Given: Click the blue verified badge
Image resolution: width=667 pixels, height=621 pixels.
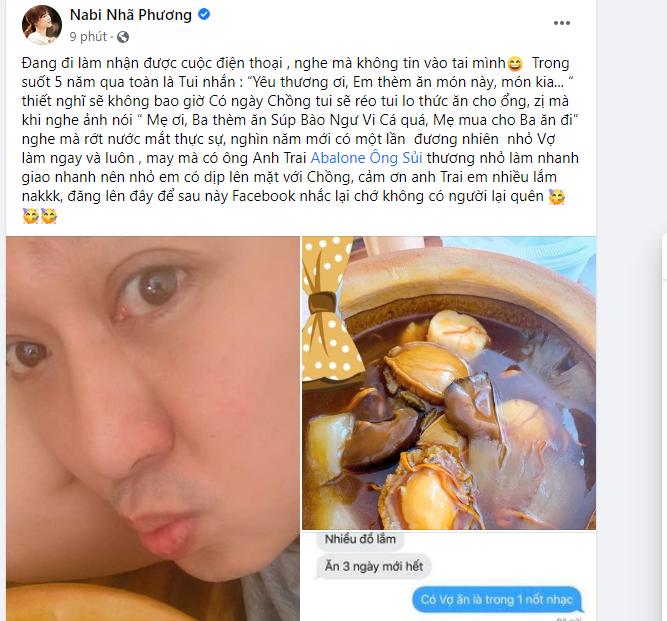Looking at the screenshot, I should click(204, 14).
